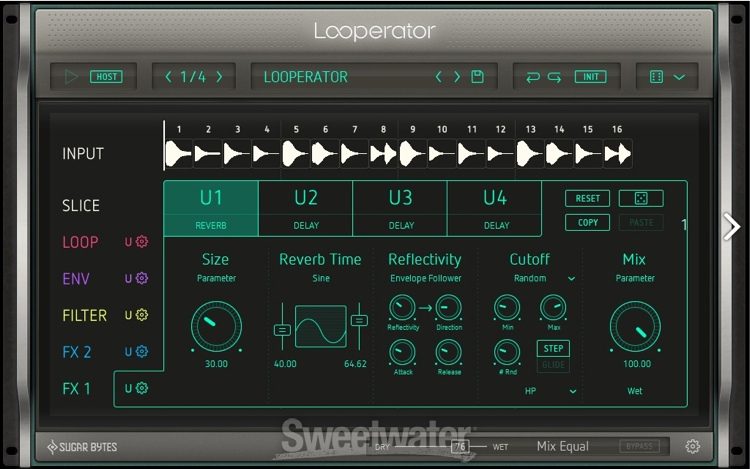Increase loop length with right arrow beside 1/4

point(219,76)
